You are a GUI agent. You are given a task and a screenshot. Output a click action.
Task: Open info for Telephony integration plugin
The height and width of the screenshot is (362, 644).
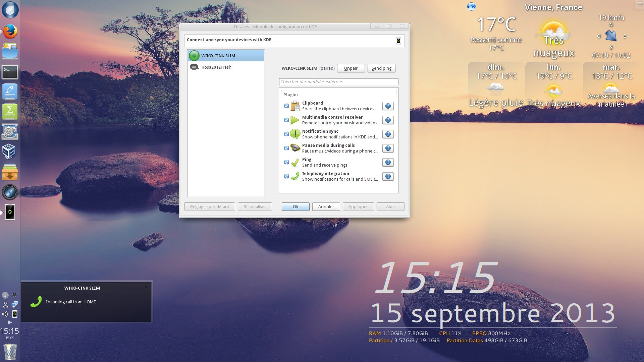tap(388, 176)
